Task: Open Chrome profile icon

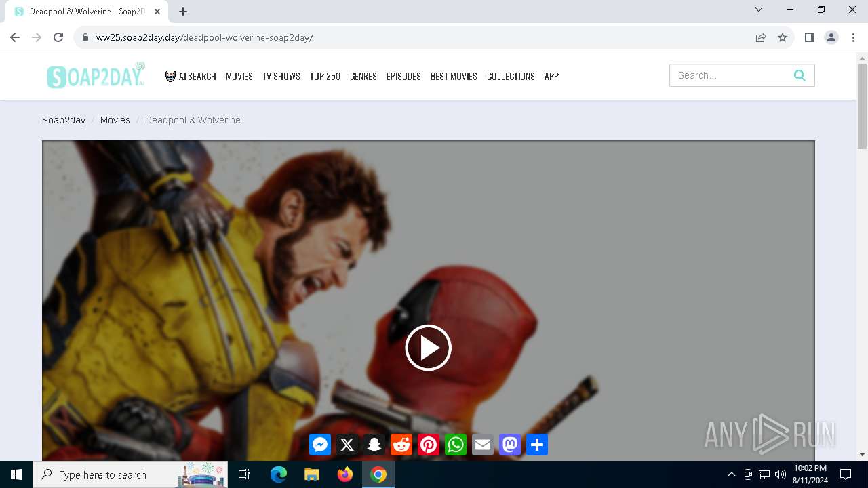Action: (831, 37)
